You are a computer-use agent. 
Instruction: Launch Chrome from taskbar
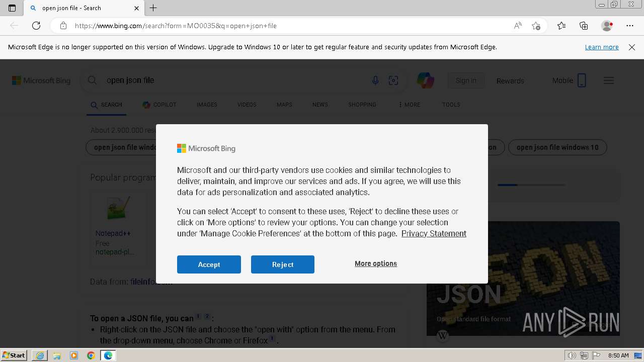91,355
